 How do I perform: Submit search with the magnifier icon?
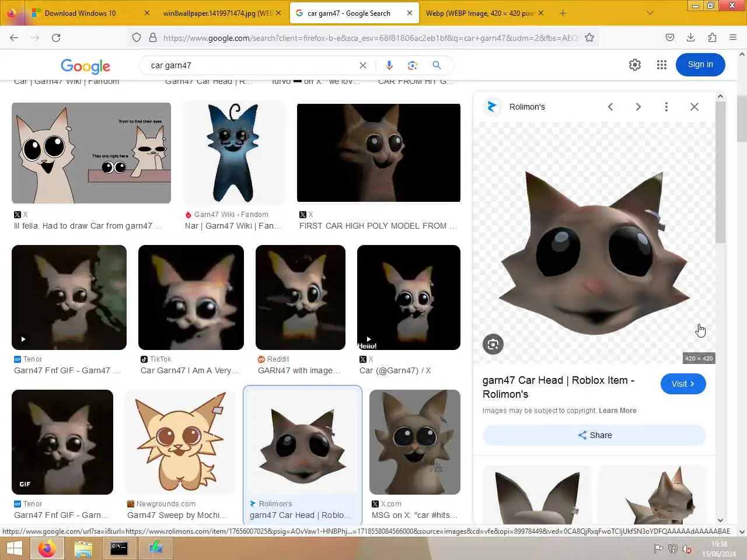pos(437,65)
